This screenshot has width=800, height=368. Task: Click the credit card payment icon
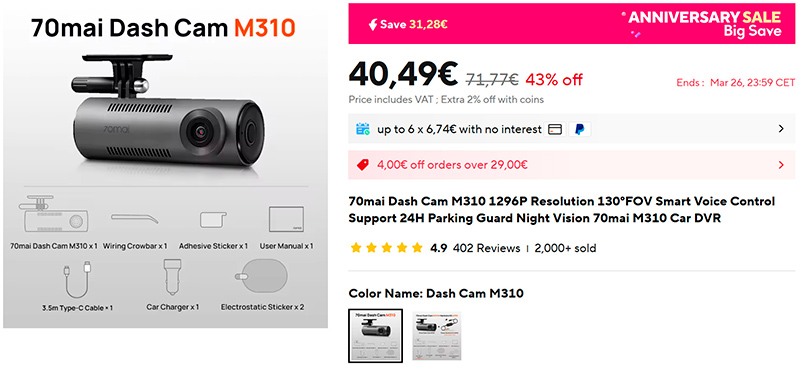pyautogui.click(x=555, y=129)
